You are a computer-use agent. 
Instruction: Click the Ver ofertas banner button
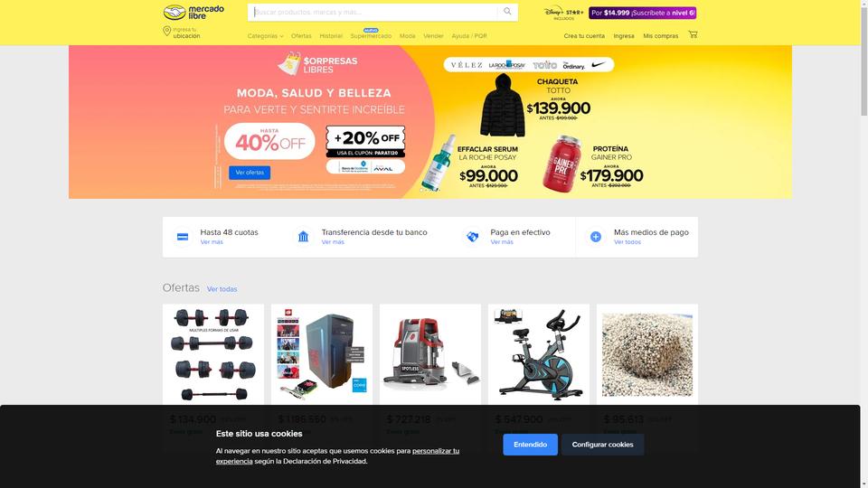250,173
